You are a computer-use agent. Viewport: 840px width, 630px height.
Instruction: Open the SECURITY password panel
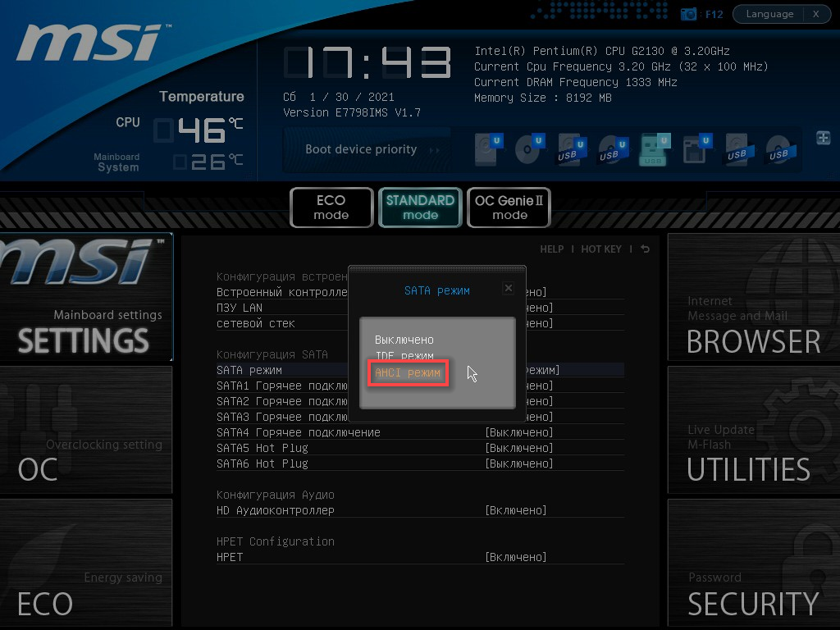pos(753,563)
